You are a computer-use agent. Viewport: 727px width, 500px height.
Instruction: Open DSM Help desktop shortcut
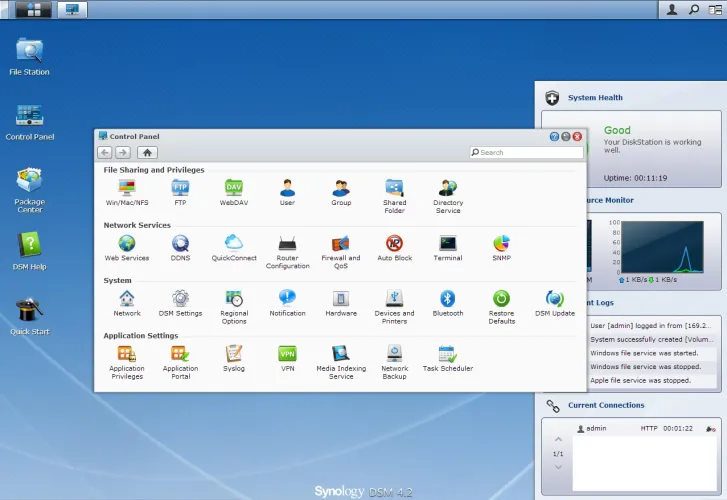click(x=30, y=251)
